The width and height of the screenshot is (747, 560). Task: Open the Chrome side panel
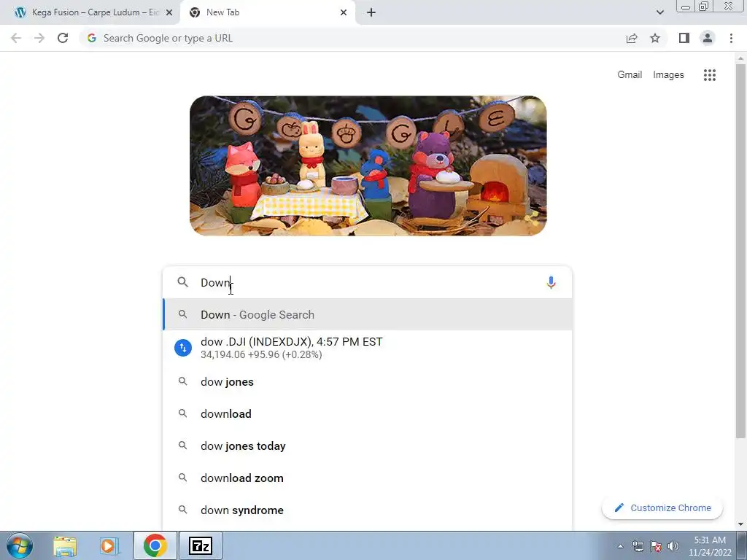(x=684, y=38)
